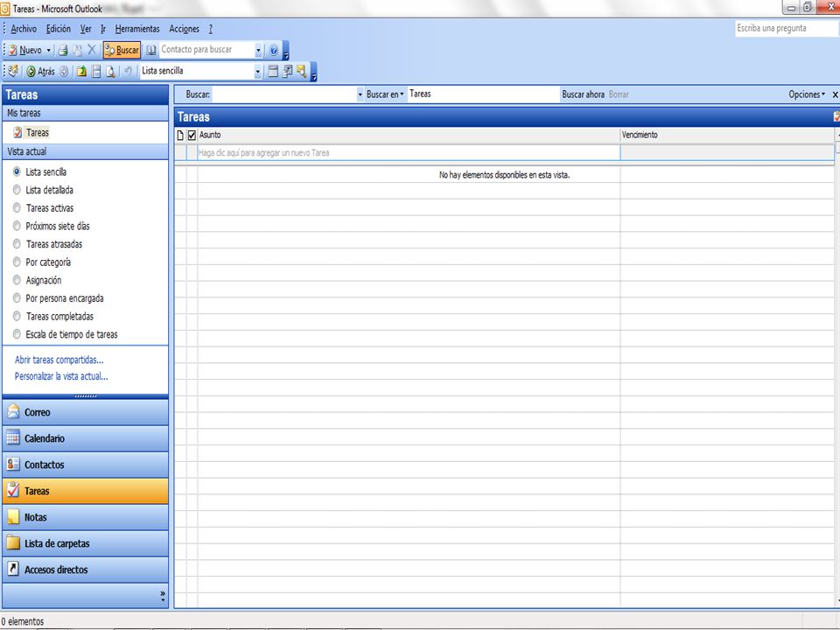The image size is (840, 630).
Task: Click the Nuevo new task icon
Action: click(x=13, y=51)
